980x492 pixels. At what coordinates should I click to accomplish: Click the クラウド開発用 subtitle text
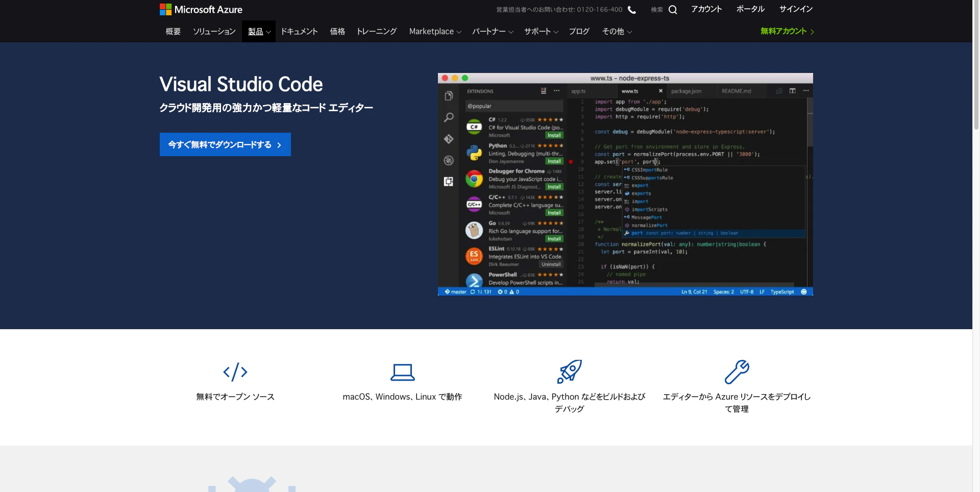[x=266, y=108]
